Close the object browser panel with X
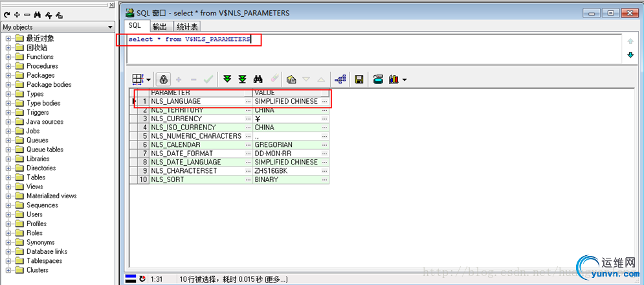This screenshot has width=644, height=285. (112, 5)
